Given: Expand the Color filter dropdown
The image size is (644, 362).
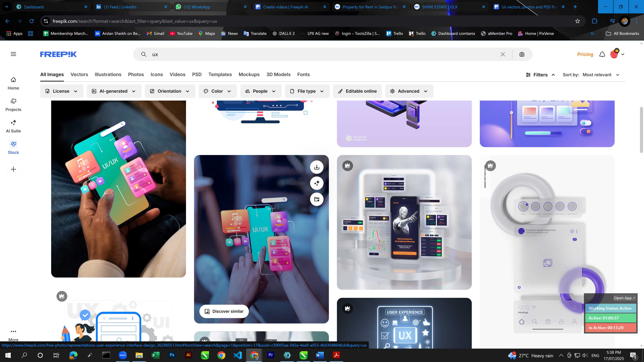Looking at the screenshot, I should coord(218,91).
